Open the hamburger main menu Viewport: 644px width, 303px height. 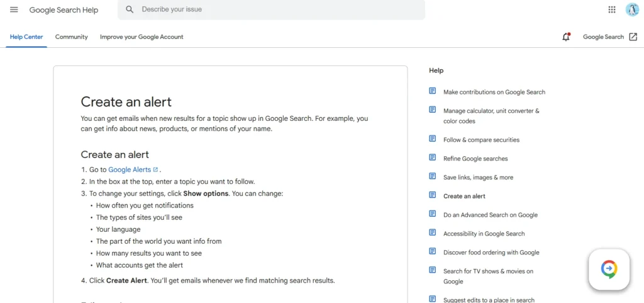(x=14, y=9)
